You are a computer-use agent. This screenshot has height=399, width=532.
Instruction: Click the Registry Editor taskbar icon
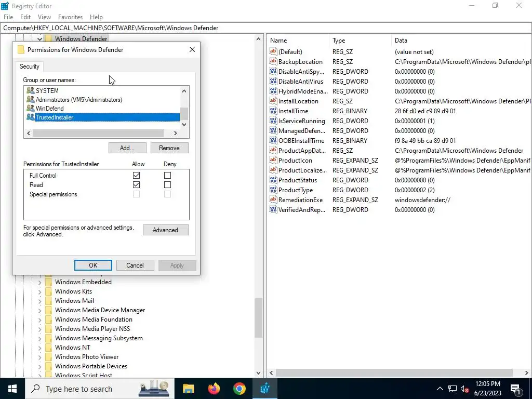(264, 389)
